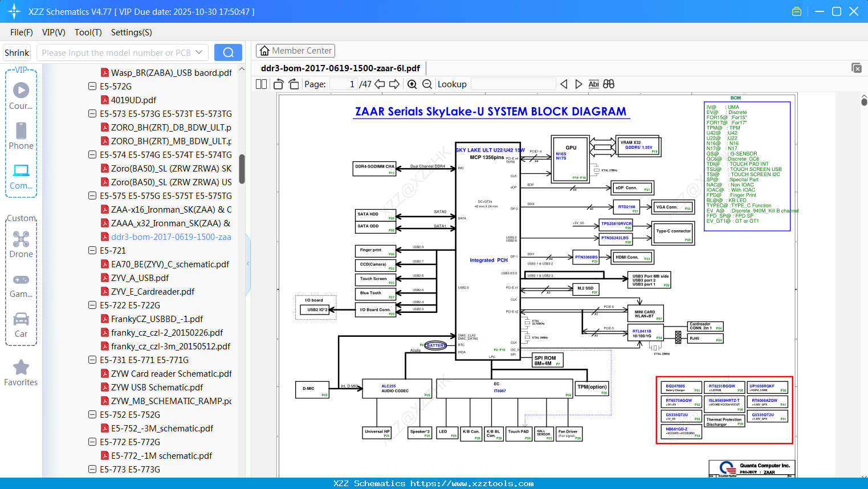
Task: Collapse the E5-752 E5-752G folder
Action: (x=92, y=415)
